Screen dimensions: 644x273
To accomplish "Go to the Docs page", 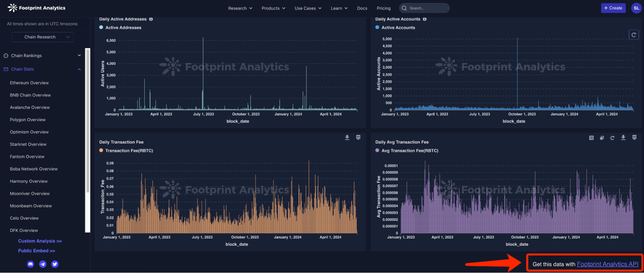I will point(362,8).
